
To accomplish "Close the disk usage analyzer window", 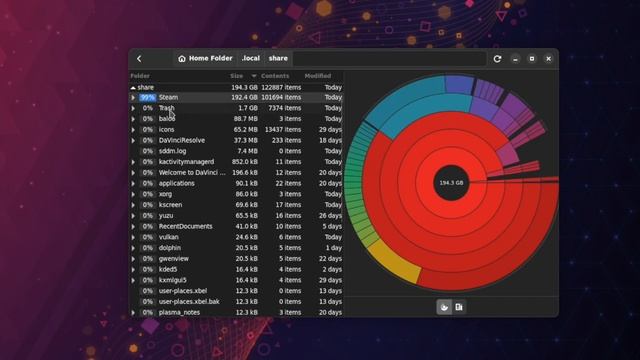I will tap(549, 59).
